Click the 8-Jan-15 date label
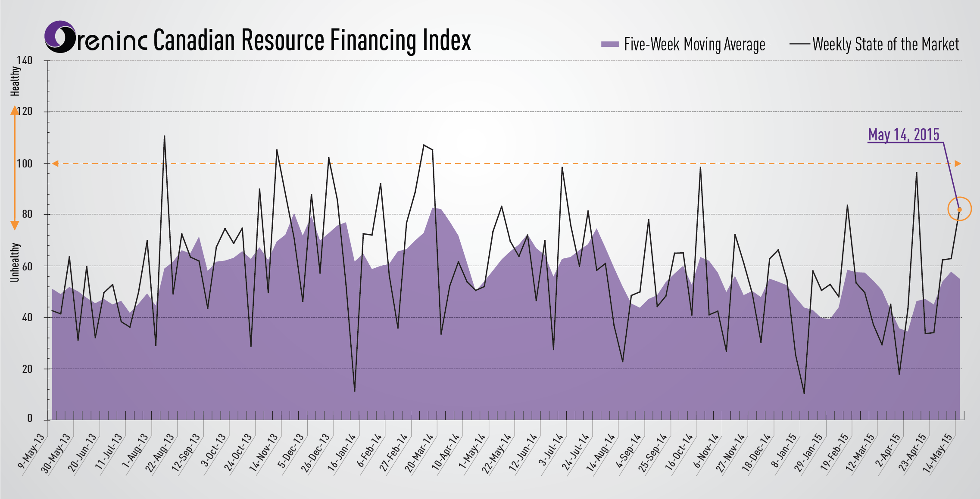 coord(784,450)
